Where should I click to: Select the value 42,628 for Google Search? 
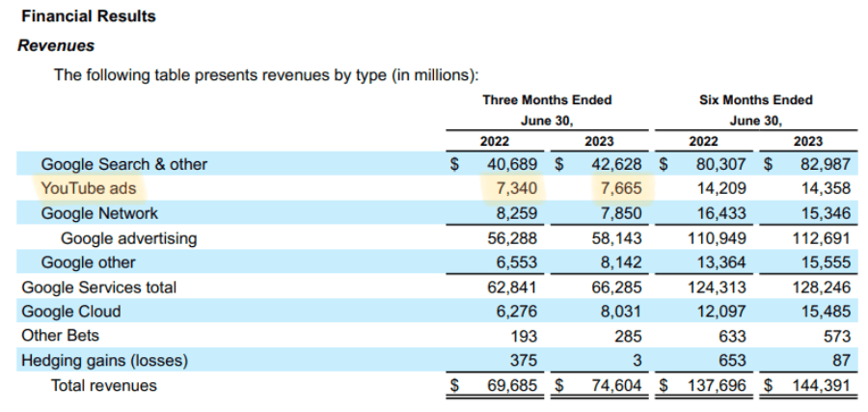[616, 164]
